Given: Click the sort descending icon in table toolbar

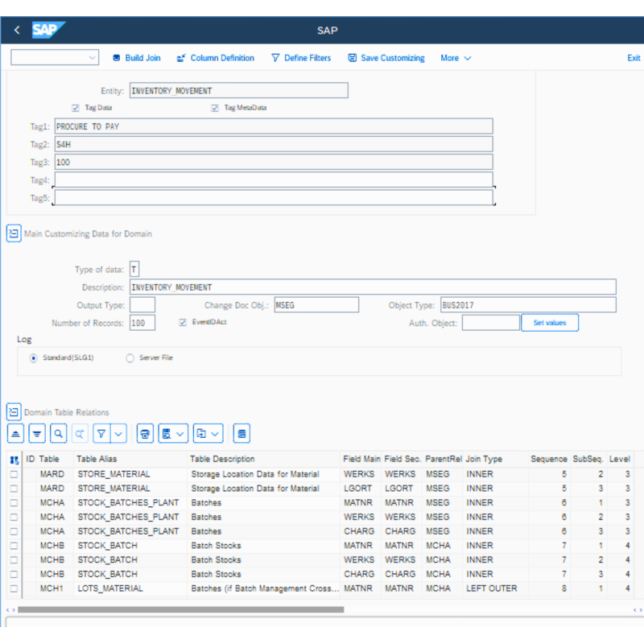Looking at the screenshot, I should tap(36, 434).
